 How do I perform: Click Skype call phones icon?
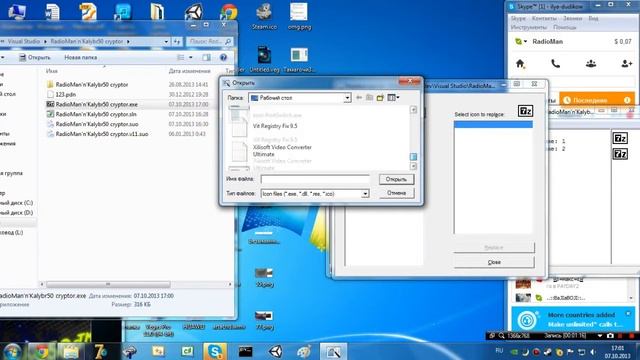tap(556, 64)
